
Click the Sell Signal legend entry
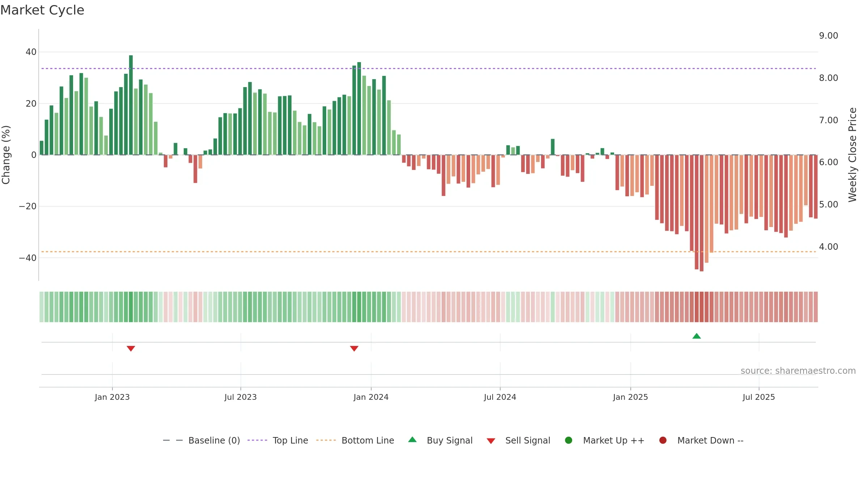click(519, 440)
